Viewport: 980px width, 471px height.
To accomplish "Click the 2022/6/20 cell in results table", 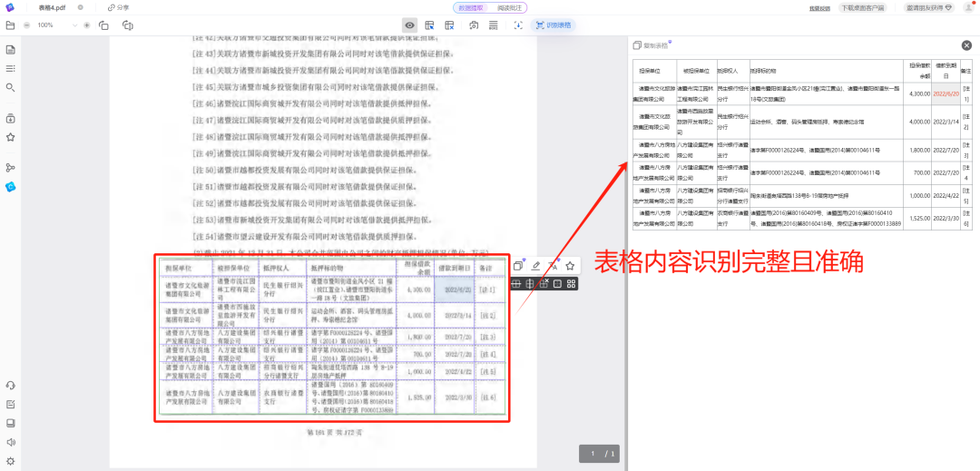I will 946,93.
